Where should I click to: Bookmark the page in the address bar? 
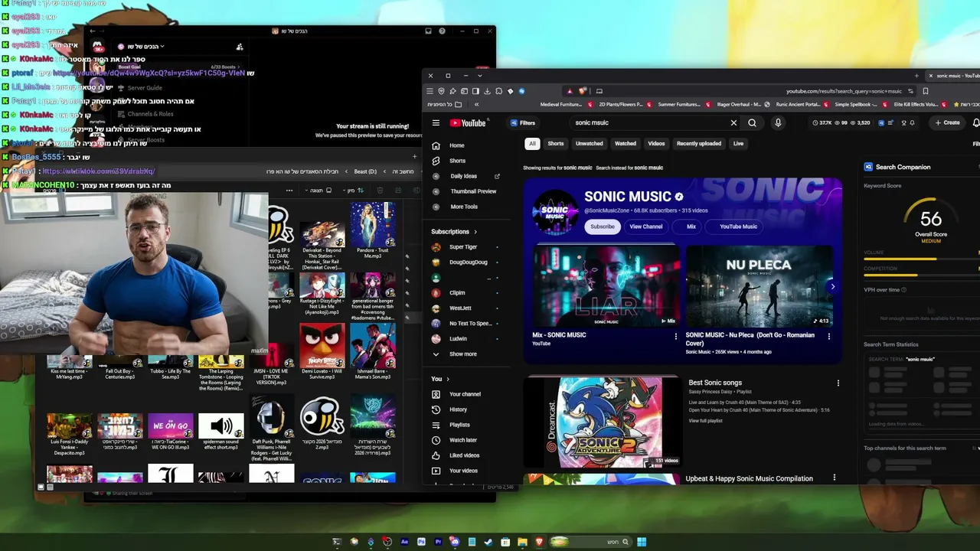(x=926, y=91)
